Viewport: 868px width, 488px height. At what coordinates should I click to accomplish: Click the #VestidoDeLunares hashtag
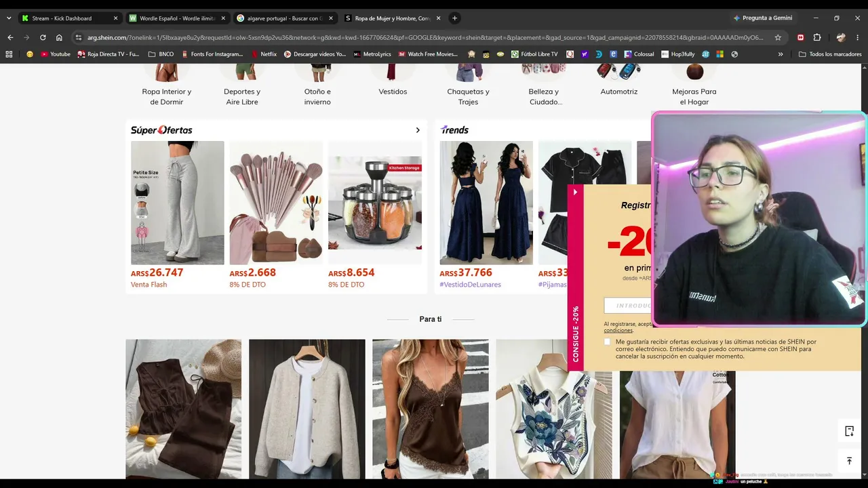(x=471, y=285)
